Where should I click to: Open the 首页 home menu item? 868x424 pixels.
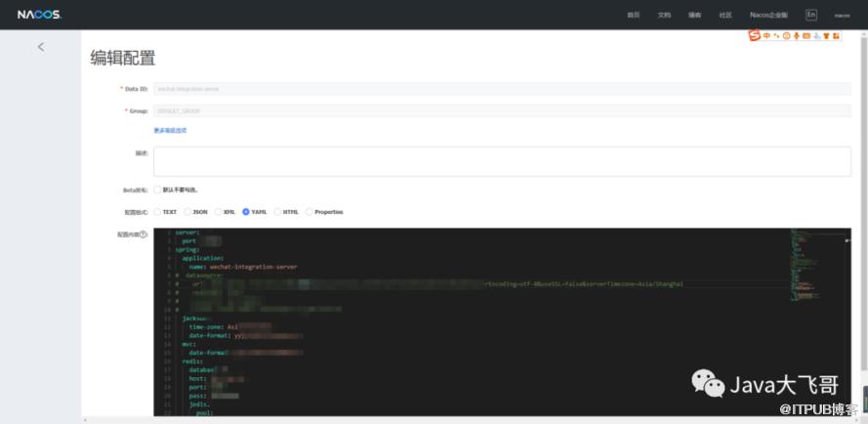pyautogui.click(x=633, y=15)
